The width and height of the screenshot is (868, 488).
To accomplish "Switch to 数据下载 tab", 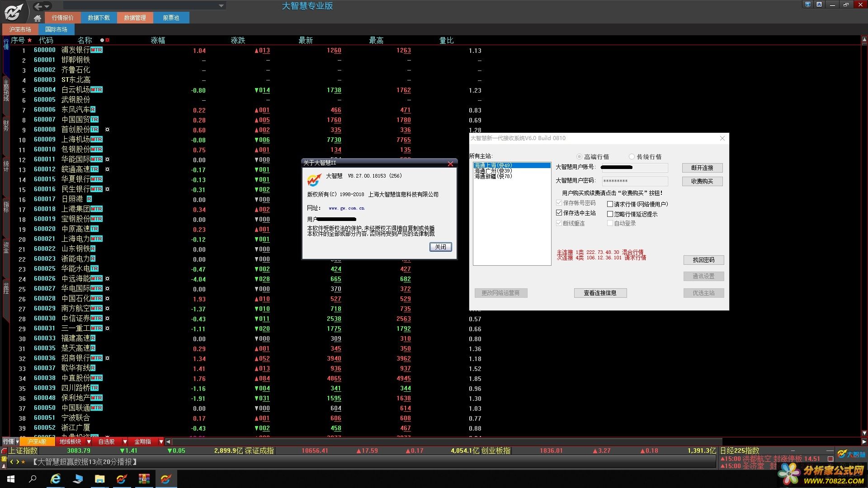I will 99,18.
